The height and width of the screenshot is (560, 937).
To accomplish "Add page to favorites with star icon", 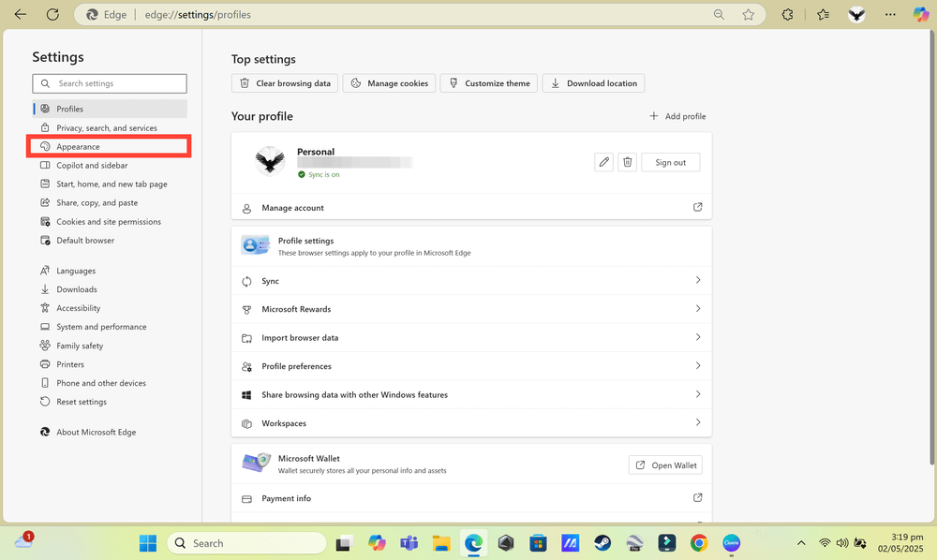I will pos(748,14).
